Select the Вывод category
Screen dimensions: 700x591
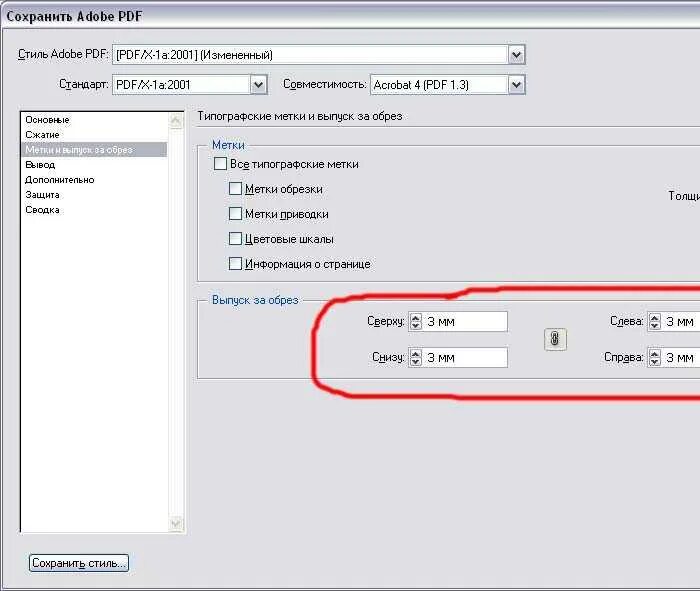click(94, 165)
